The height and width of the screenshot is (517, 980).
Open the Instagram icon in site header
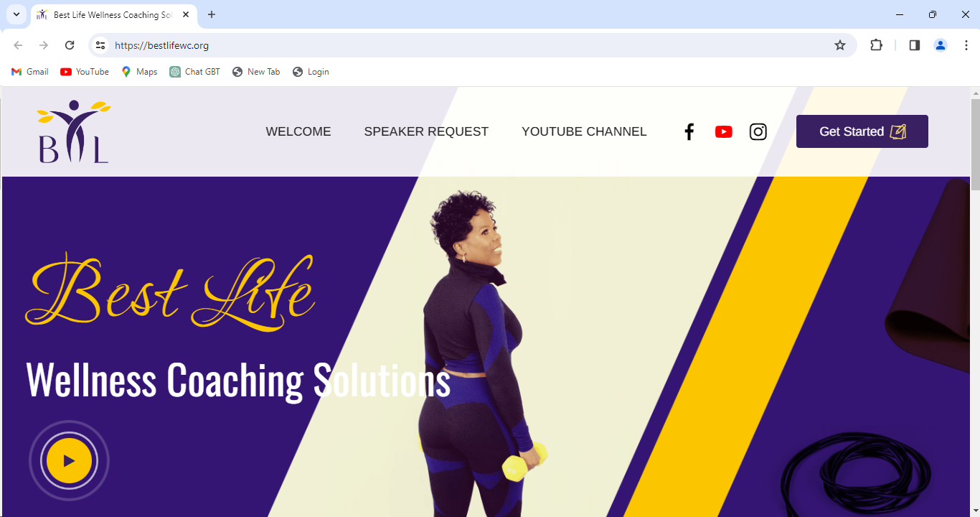(758, 131)
